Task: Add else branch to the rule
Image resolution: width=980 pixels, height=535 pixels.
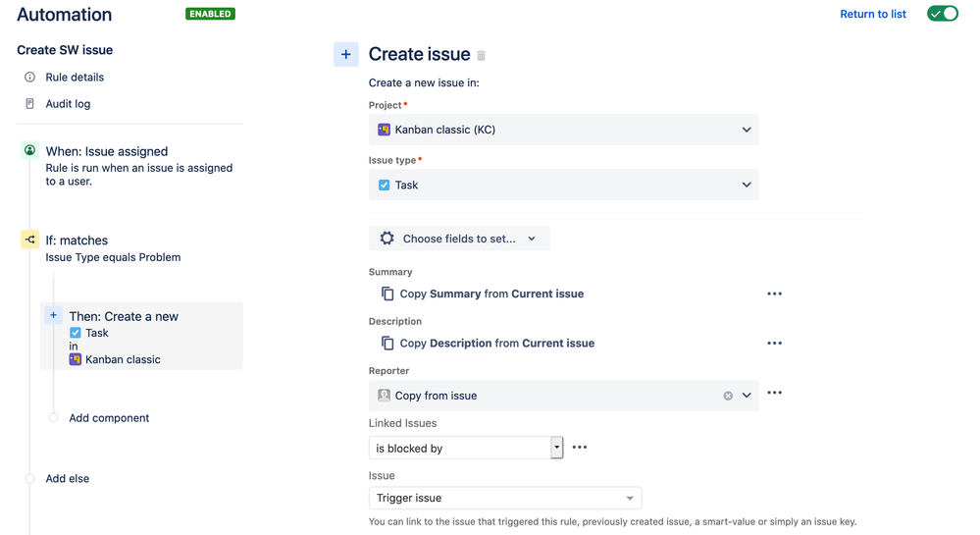Action: (67, 479)
